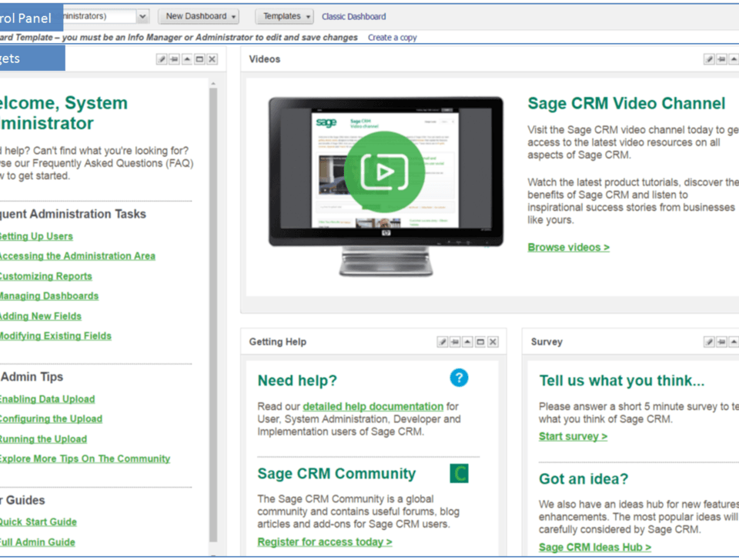This screenshot has width=739, height=560.
Task: Open Accessing the Administration Area link
Action: pos(77,256)
